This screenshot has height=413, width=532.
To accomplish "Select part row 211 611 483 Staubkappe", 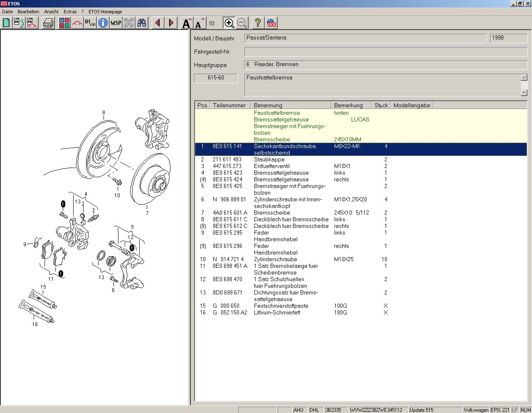I will [361, 159].
